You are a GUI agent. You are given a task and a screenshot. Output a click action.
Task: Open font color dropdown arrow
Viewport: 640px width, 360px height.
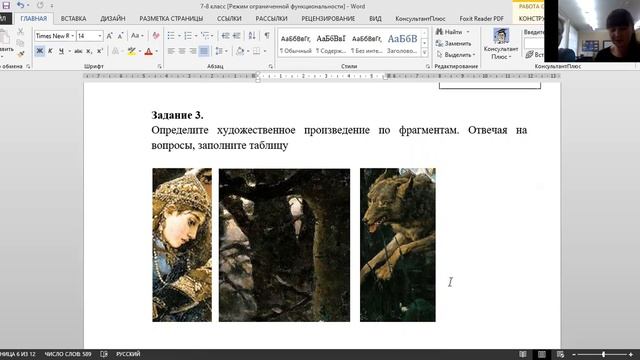(x=157, y=51)
